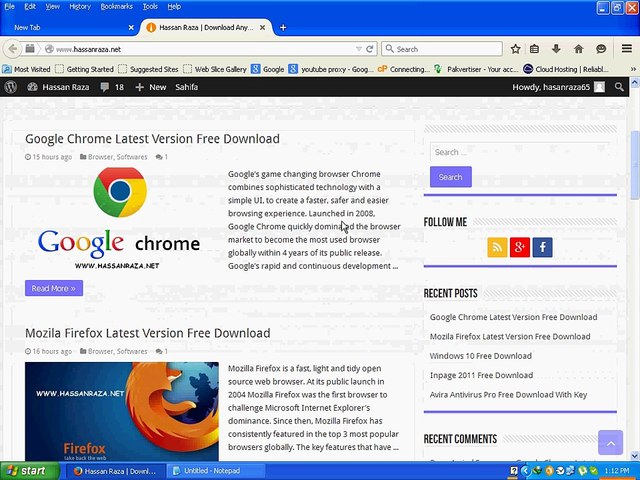Click the Hassan Raza admin bar item
The image size is (640, 480).
click(58, 87)
